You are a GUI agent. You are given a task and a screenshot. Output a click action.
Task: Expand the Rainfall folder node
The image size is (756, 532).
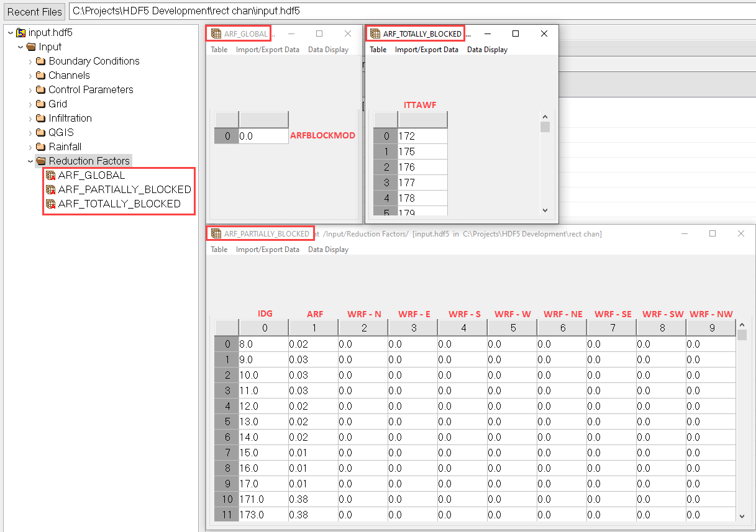30,147
